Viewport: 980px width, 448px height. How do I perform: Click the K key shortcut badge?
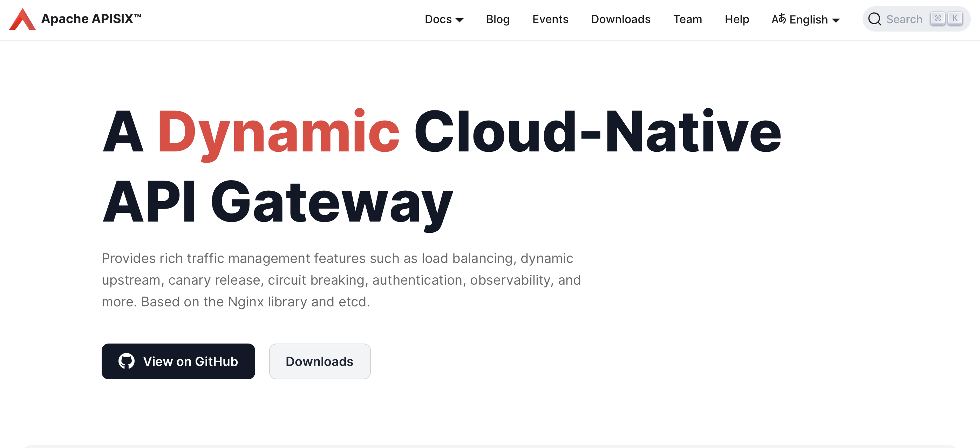[954, 18]
